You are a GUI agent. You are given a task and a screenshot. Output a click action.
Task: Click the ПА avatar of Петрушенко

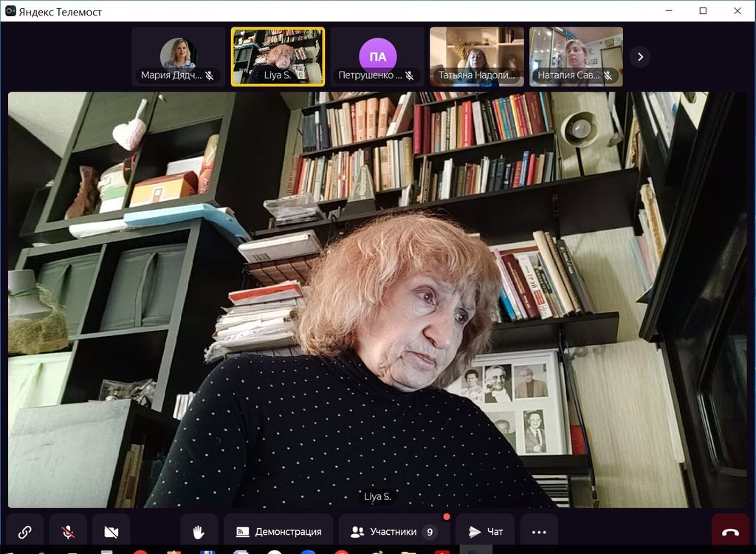377,56
